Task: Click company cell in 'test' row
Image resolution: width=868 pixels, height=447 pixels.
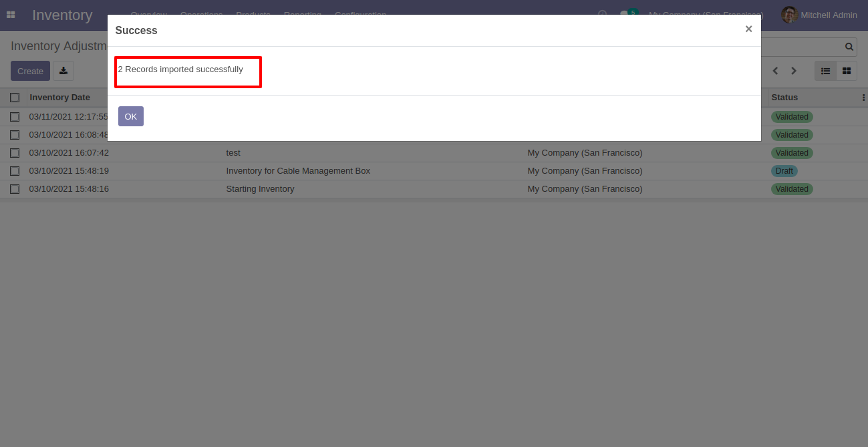Action: click(x=585, y=153)
